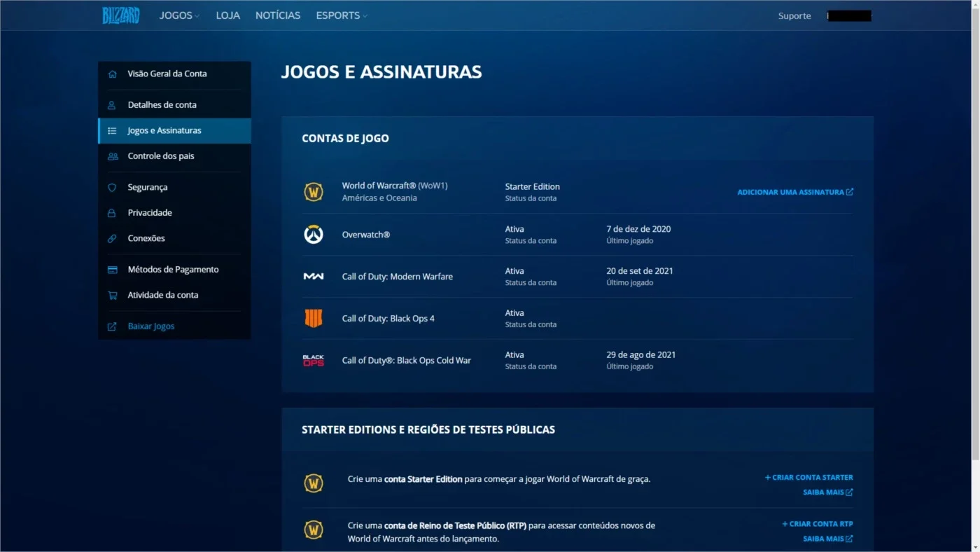Click Criar conta RTP
This screenshot has width=980, height=552.
(817, 524)
